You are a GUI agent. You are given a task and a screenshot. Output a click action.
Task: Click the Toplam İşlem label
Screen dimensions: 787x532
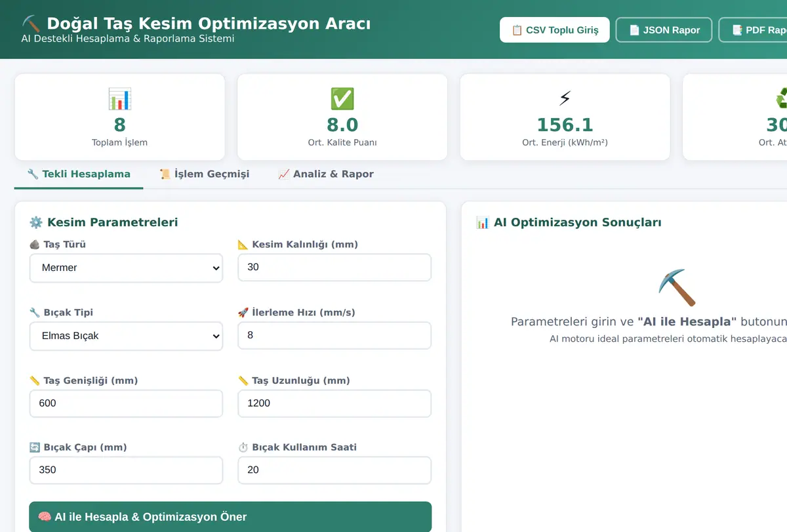coord(119,142)
